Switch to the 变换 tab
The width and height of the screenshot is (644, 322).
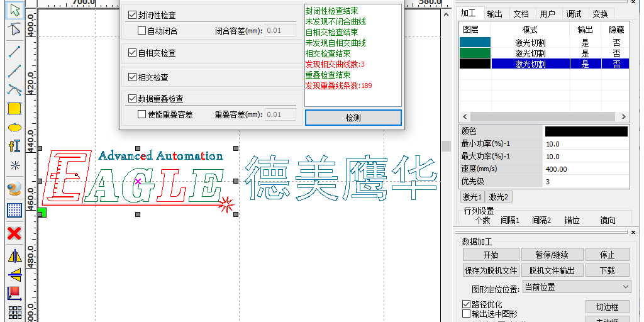point(600,14)
